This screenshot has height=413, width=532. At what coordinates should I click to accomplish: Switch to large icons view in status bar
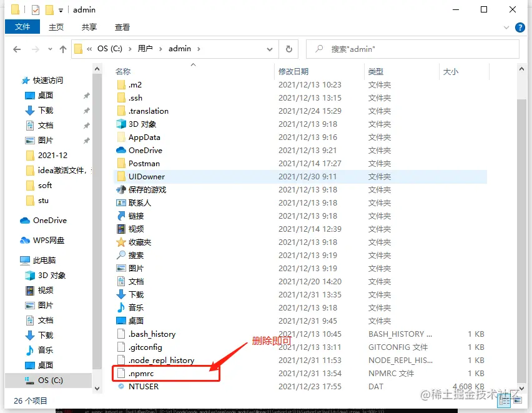point(518,401)
